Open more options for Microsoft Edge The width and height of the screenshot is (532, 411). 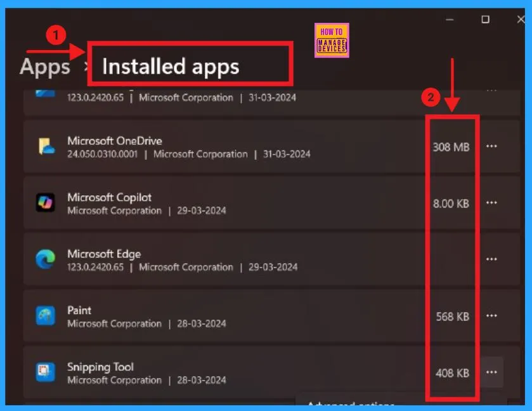491,259
